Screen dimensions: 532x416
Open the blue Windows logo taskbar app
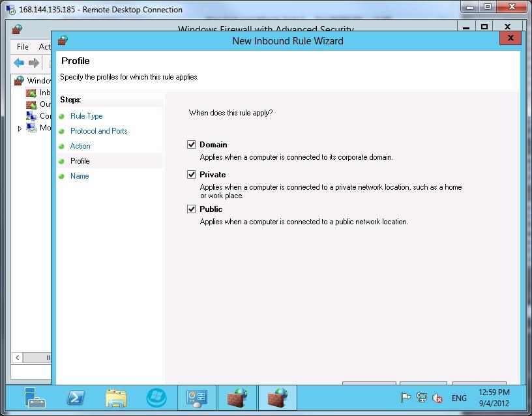[x=156, y=397]
